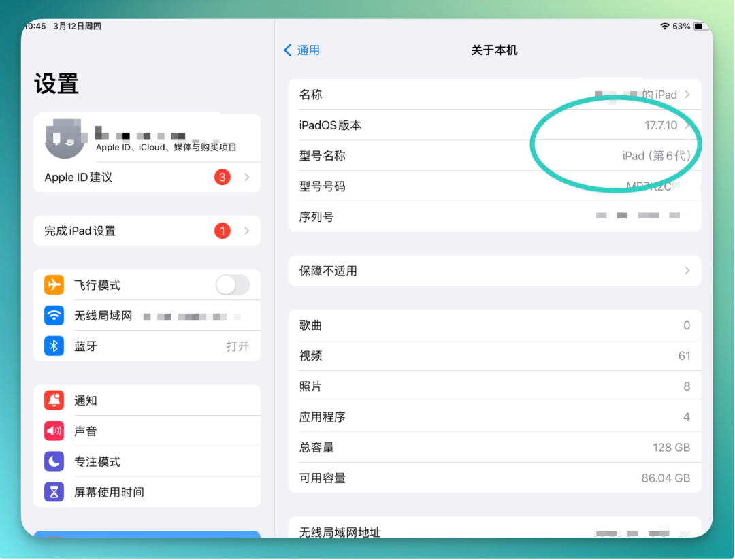Viewport: 735px width, 560px height.
Task: Tap the Focus mode moon icon
Action: [54, 461]
